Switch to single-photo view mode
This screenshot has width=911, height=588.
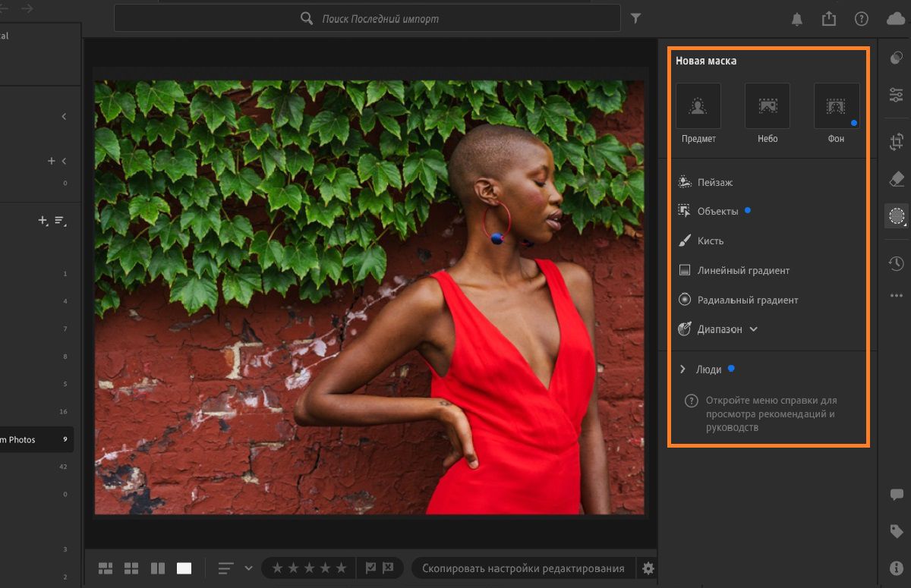point(184,567)
